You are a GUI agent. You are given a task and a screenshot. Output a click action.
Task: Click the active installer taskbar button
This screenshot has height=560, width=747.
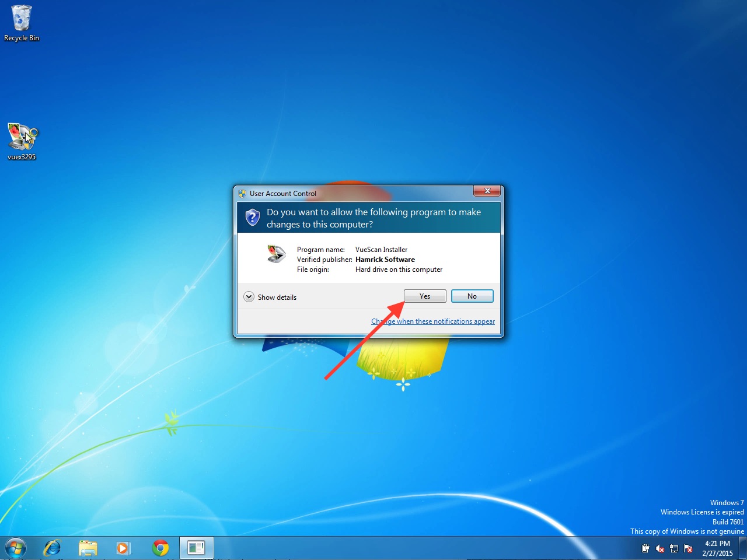tap(196, 548)
